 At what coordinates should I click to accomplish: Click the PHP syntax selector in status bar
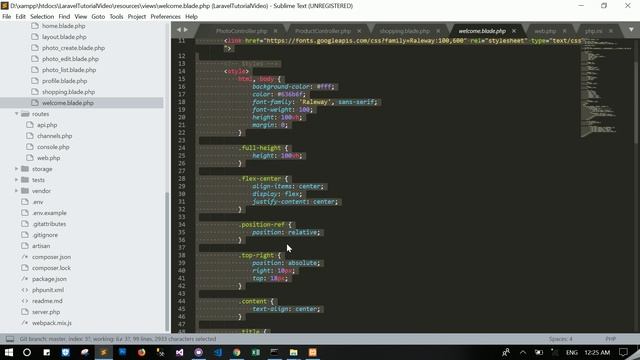[611, 339]
